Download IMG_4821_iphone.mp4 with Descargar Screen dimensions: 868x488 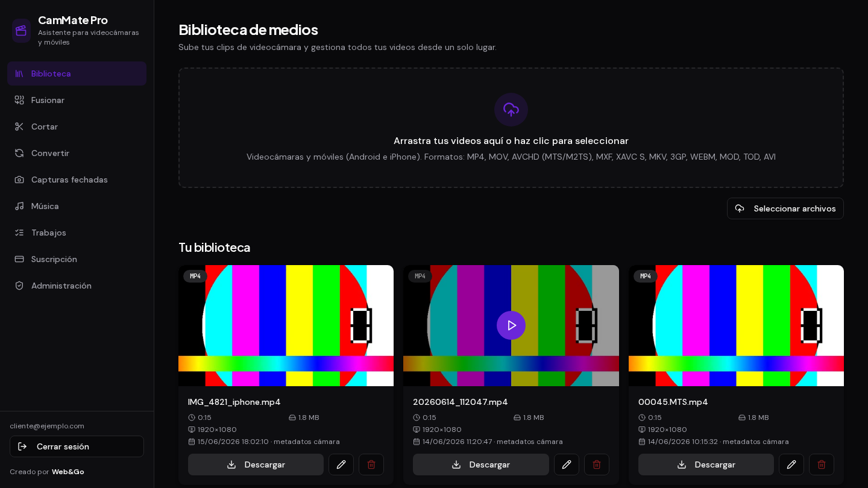256,465
